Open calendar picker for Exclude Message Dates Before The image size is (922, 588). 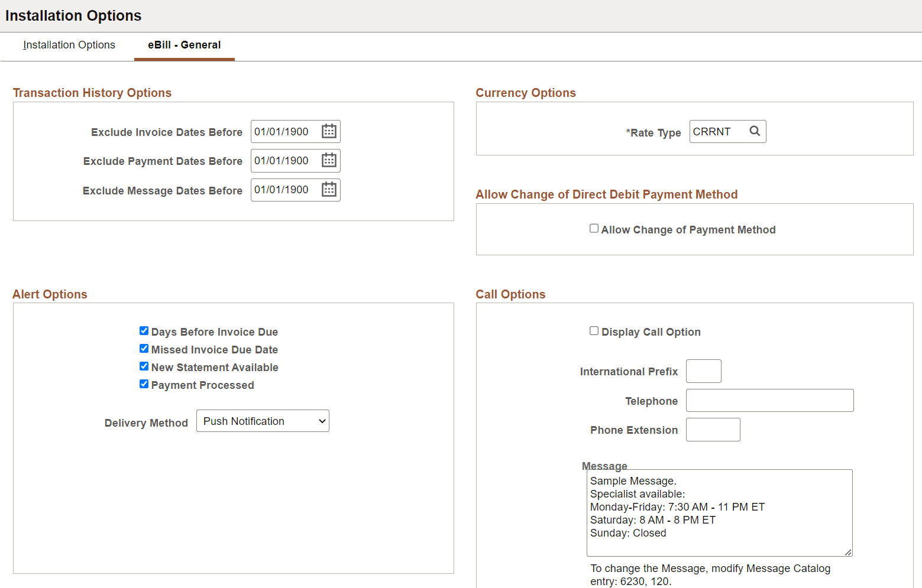coord(329,190)
